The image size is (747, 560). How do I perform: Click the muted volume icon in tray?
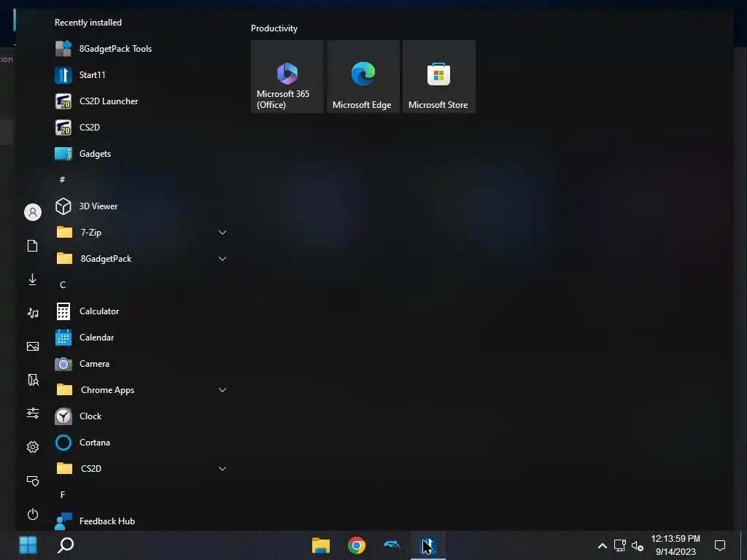(638, 545)
